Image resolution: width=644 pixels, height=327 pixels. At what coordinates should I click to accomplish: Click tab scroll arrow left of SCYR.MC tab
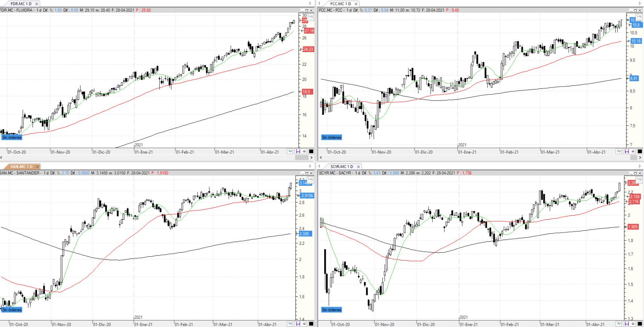319,166
